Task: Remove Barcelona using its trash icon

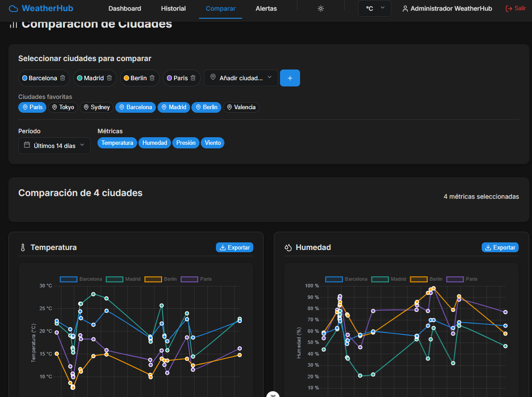Action: coord(63,78)
